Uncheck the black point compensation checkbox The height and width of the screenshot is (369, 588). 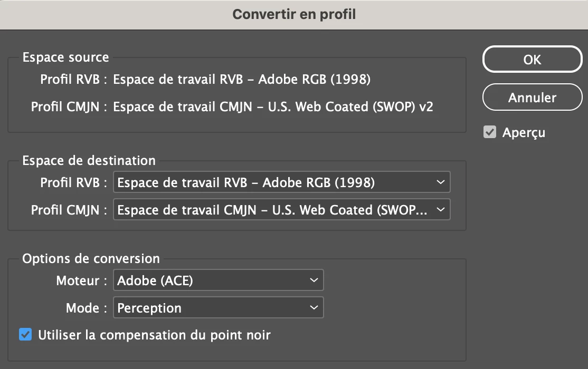(x=25, y=335)
